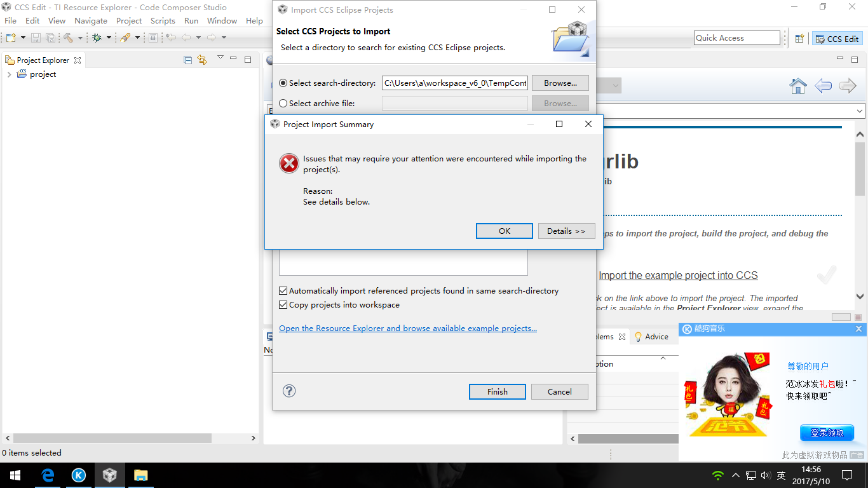
Task: Switch to the Advice tab
Action: pyautogui.click(x=651, y=337)
